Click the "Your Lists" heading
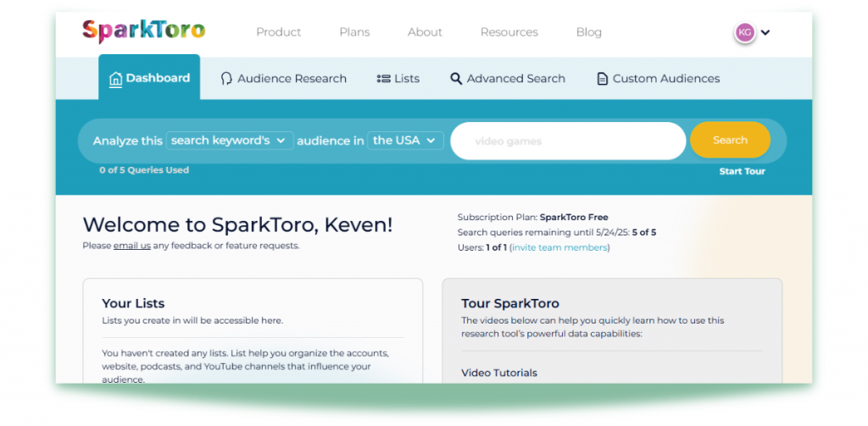The image size is (868, 426). (133, 303)
